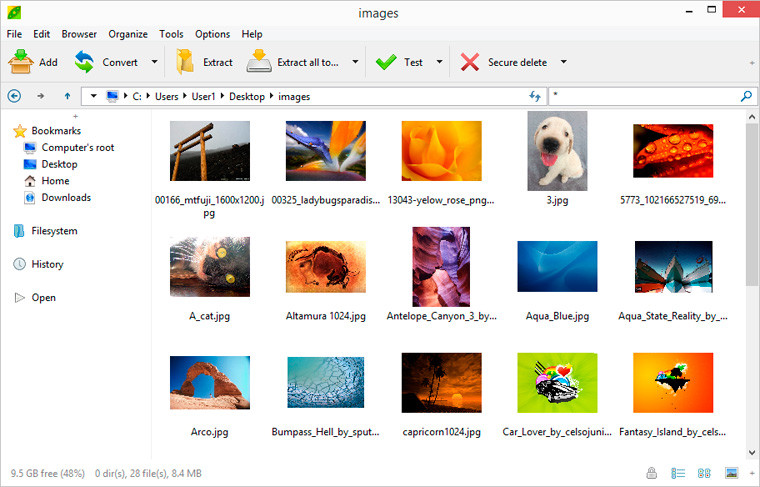
Task: Open the Convert dropdown arrow
Action: pos(155,62)
